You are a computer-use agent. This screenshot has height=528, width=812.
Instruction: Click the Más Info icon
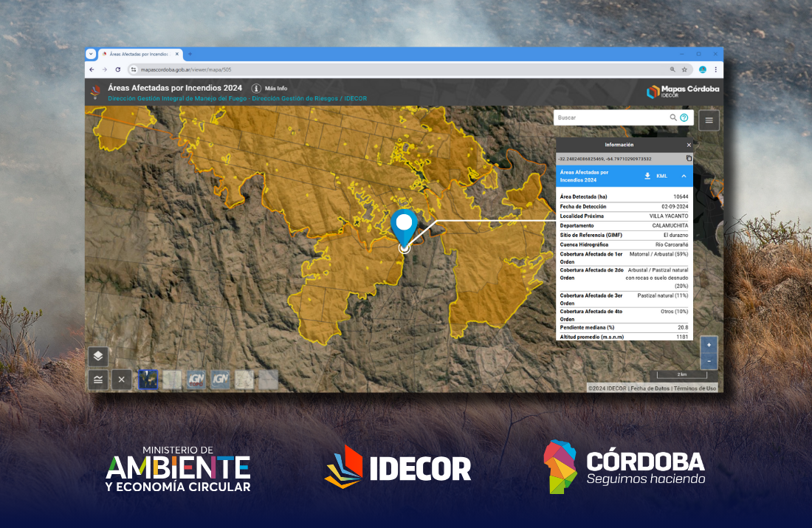(x=256, y=88)
